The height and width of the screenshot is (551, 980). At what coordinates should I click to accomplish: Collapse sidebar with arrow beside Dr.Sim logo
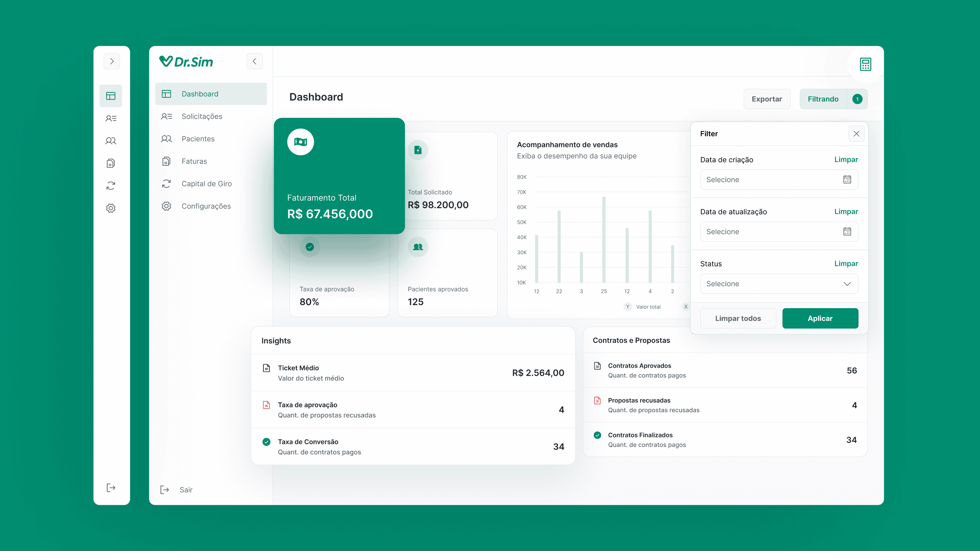pyautogui.click(x=255, y=61)
